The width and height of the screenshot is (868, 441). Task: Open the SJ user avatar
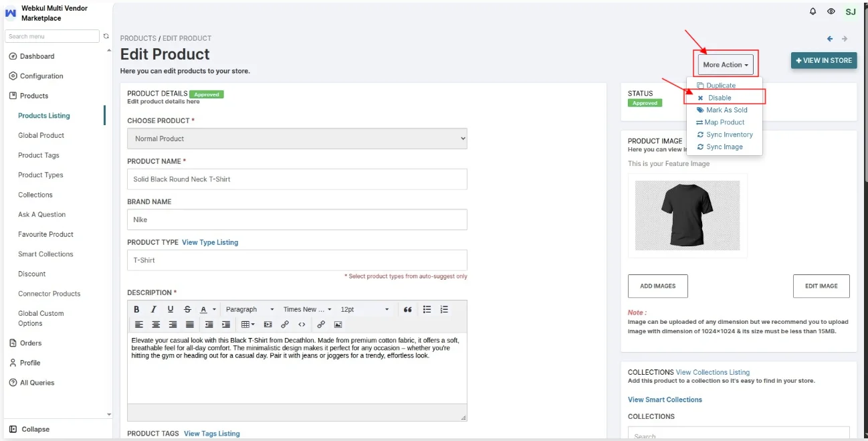click(851, 11)
